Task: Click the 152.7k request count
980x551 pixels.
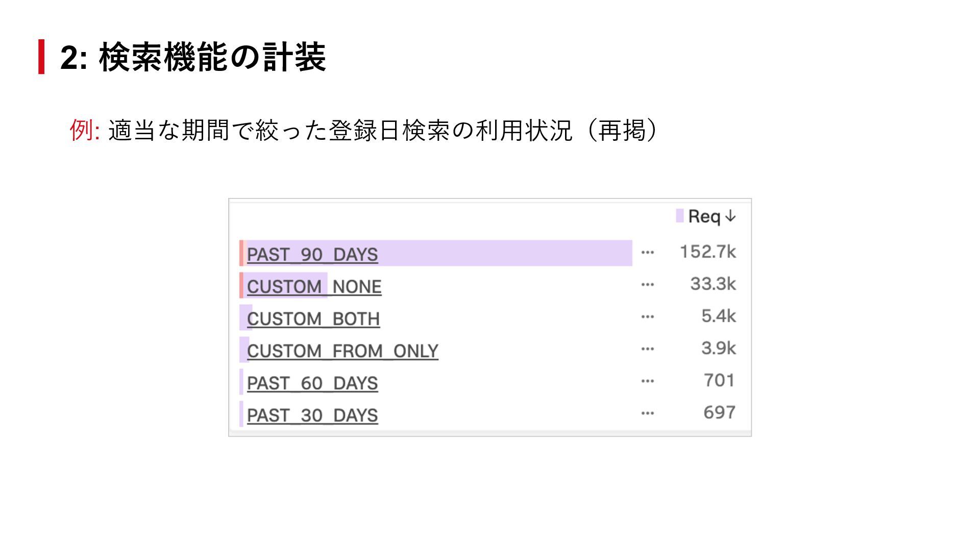Action: click(x=707, y=252)
